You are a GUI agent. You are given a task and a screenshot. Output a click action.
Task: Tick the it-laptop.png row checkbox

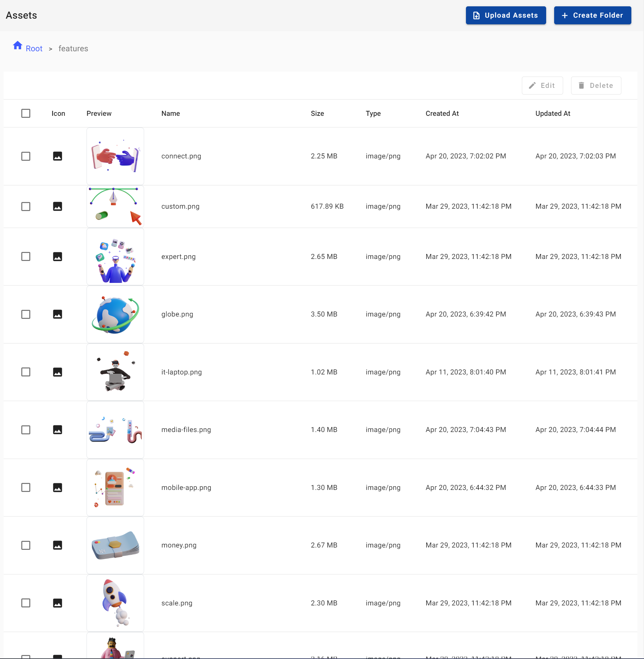26,372
